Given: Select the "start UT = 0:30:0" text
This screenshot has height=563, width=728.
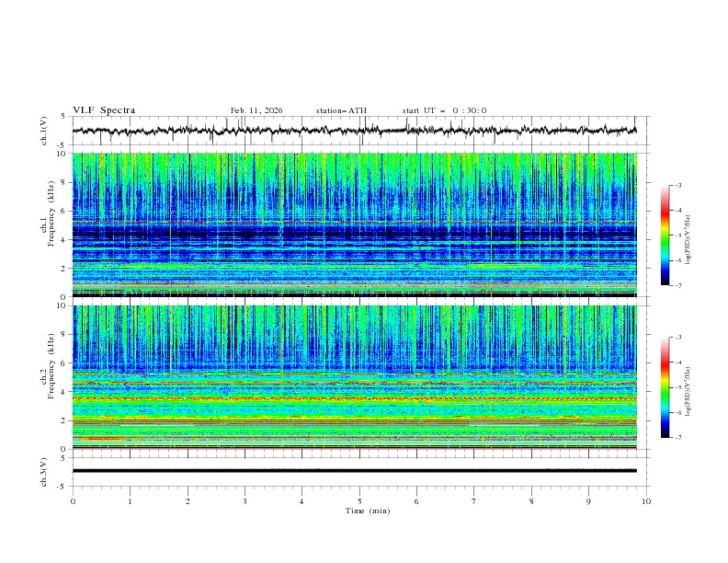Looking at the screenshot, I should [444, 110].
